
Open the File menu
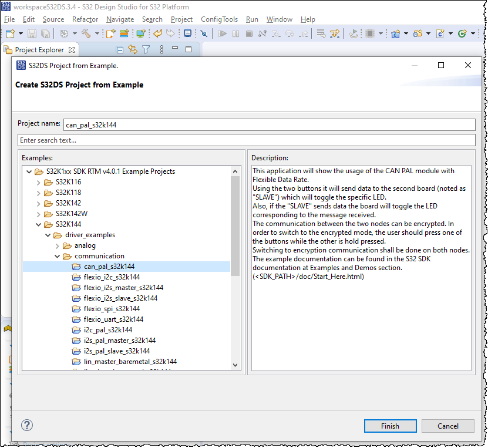(x=9, y=19)
